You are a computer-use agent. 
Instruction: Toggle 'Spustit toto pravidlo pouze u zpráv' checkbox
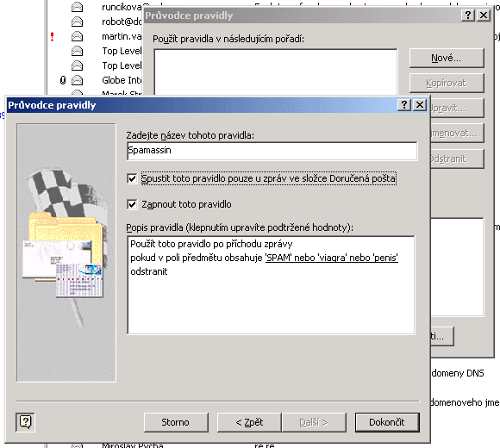(x=132, y=178)
